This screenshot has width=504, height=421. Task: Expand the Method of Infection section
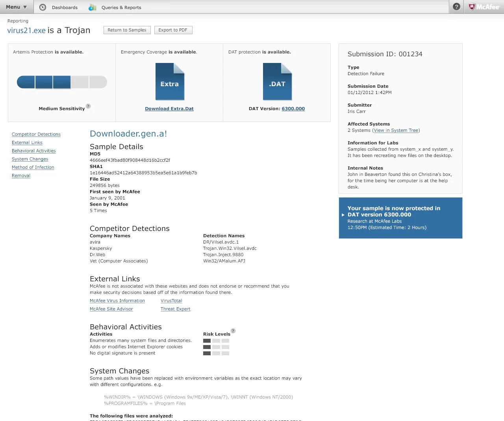33,167
